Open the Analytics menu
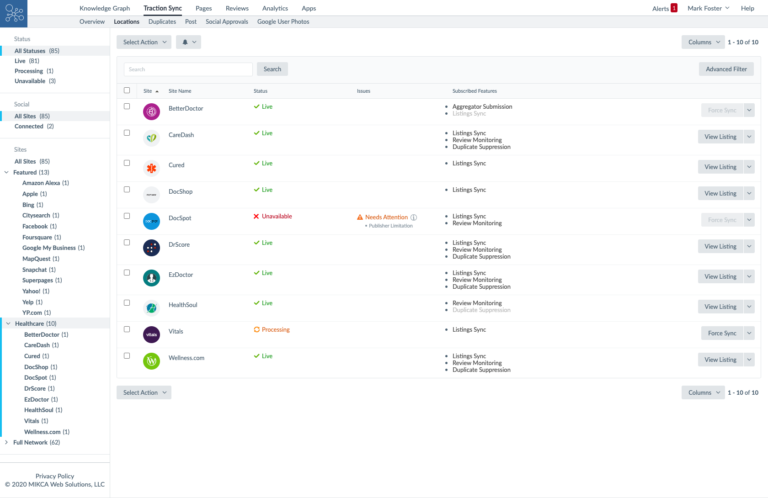 (x=275, y=8)
